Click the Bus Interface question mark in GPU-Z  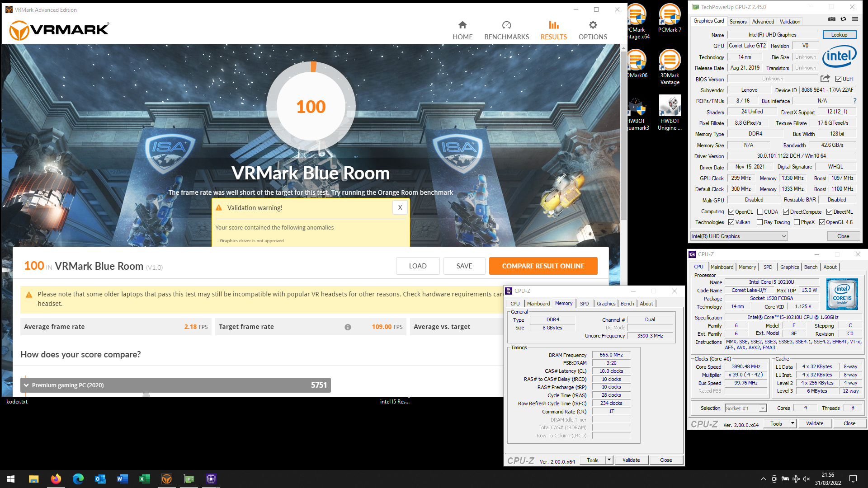tap(854, 101)
